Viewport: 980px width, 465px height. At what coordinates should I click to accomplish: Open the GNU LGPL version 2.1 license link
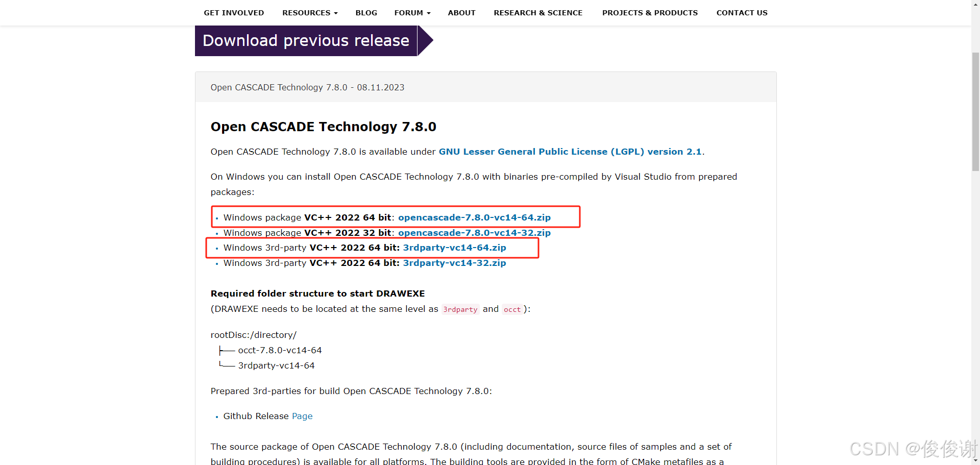tap(570, 152)
